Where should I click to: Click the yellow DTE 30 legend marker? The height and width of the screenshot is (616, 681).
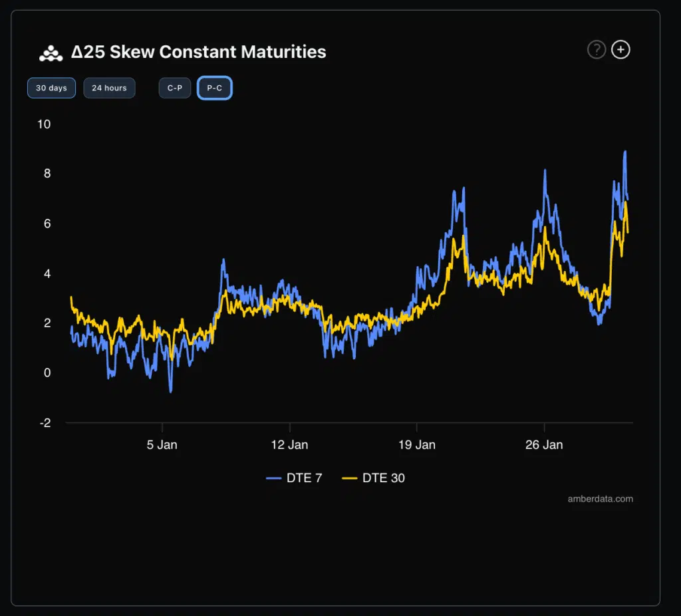tap(350, 478)
